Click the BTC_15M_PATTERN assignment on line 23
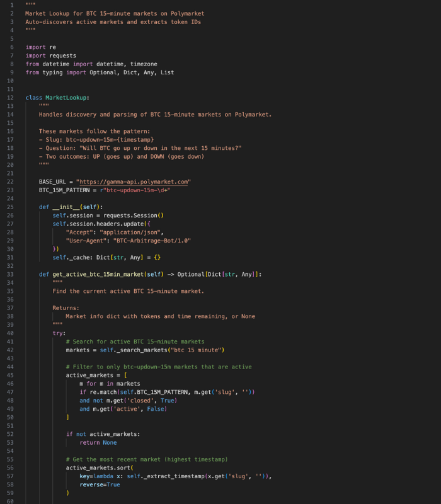The width and height of the screenshot is (441, 504). click(105, 190)
